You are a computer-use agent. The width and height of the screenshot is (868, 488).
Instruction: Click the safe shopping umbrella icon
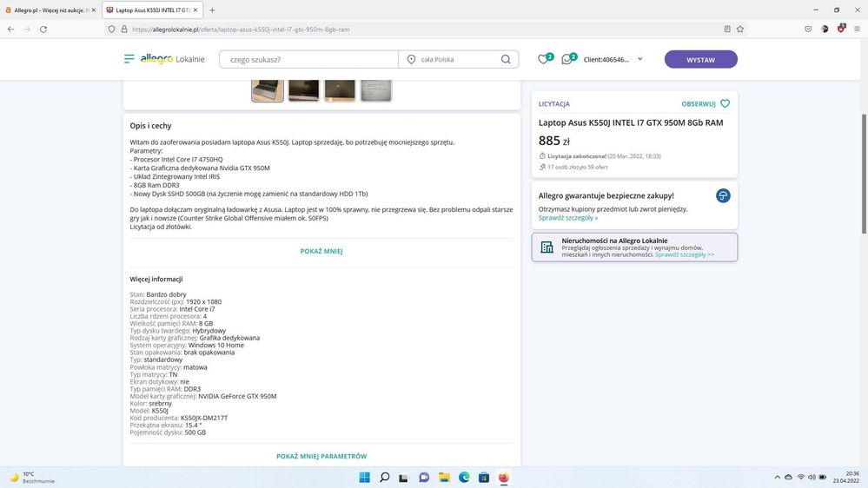tap(722, 196)
